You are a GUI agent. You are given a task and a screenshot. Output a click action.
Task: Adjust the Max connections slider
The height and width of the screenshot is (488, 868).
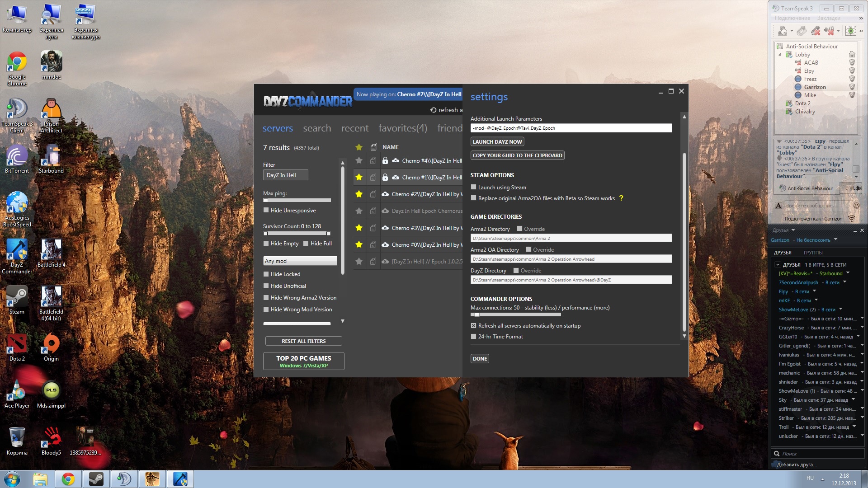click(x=515, y=314)
